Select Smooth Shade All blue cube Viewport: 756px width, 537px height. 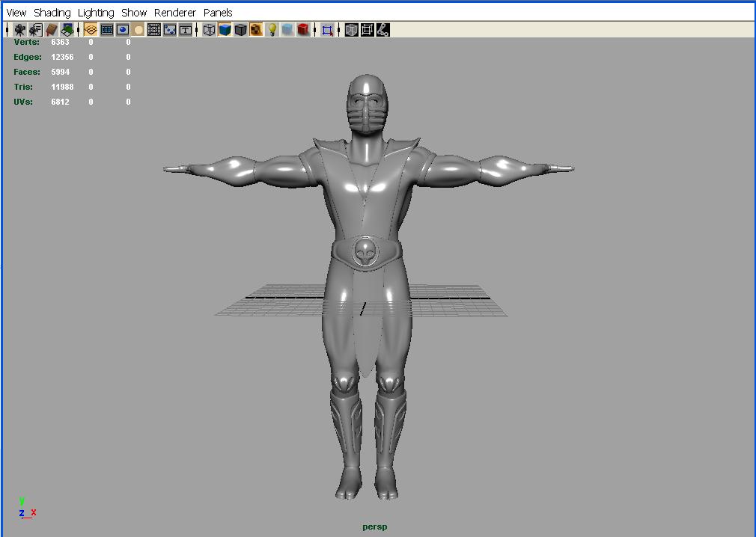click(x=225, y=30)
